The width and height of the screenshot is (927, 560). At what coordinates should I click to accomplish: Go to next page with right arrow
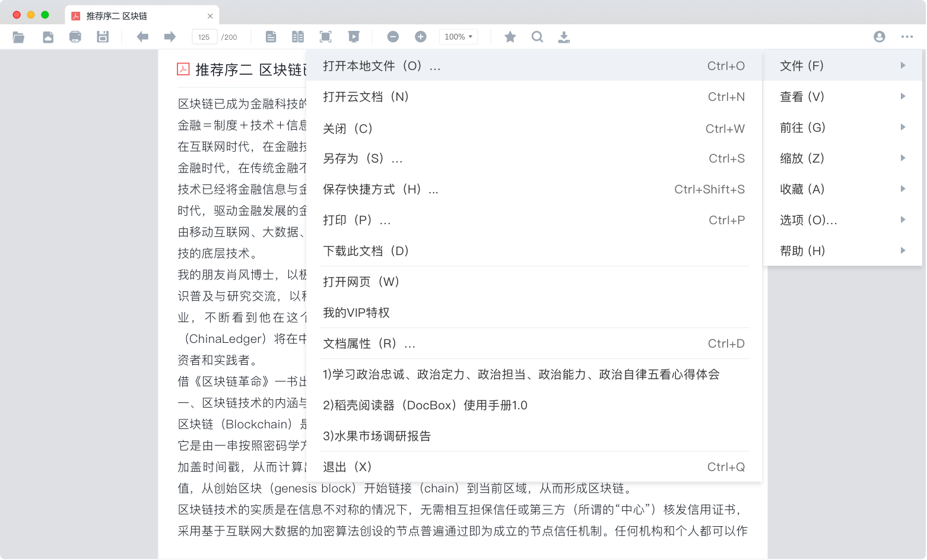pyautogui.click(x=170, y=37)
